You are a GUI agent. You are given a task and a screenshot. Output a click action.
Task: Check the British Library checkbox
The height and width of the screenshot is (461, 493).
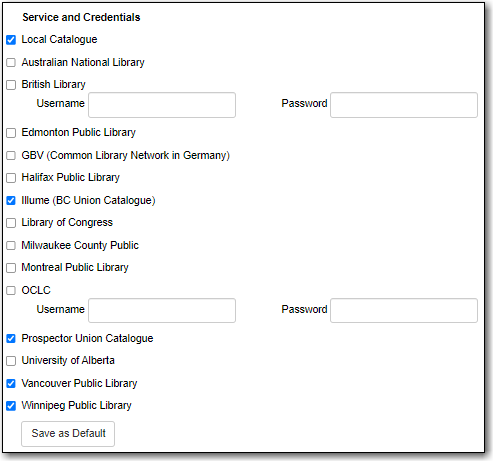11,85
